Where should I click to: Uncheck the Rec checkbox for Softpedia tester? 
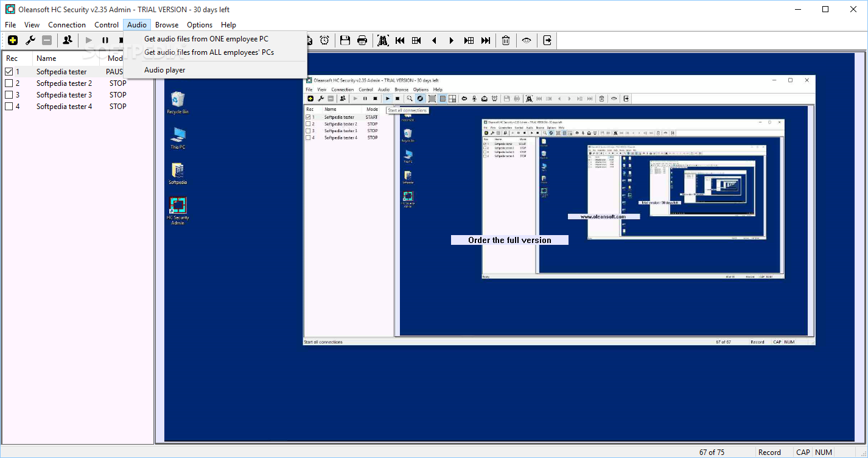9,71
